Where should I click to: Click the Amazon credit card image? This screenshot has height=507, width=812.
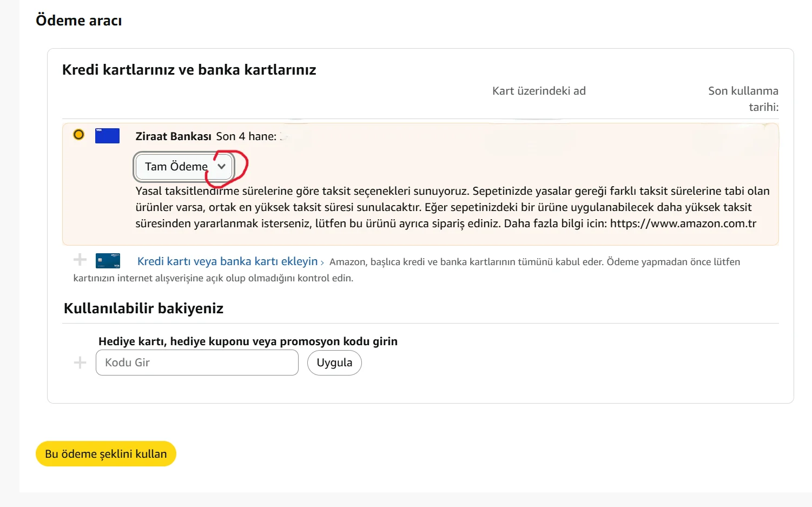click(x=108, y=261)
